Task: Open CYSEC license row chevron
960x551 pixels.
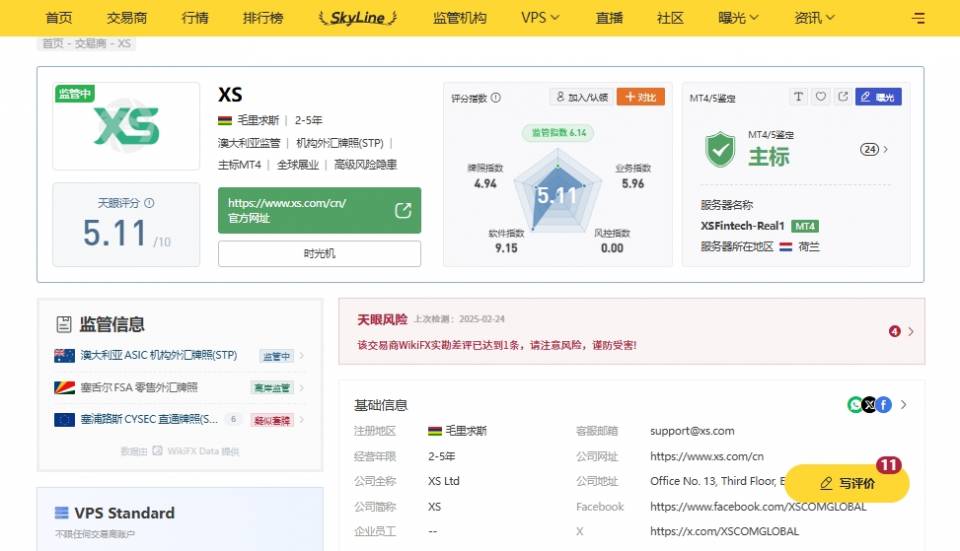Action: [301, 419]
